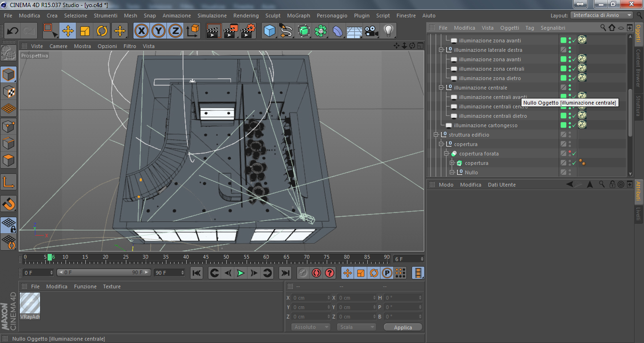This screenshot has width=644, height=343.
Task: Select the Move tool in the top toolbar
Action: tap(68, 31)
